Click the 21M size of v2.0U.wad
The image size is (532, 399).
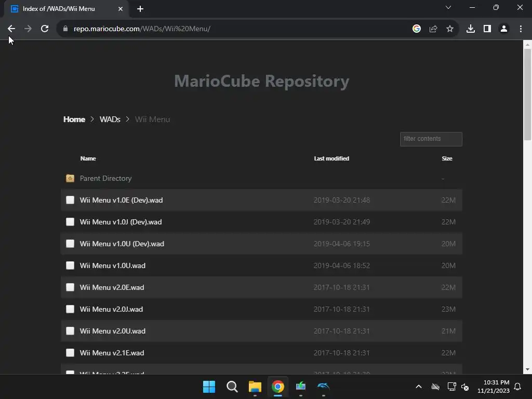(448, 331)
